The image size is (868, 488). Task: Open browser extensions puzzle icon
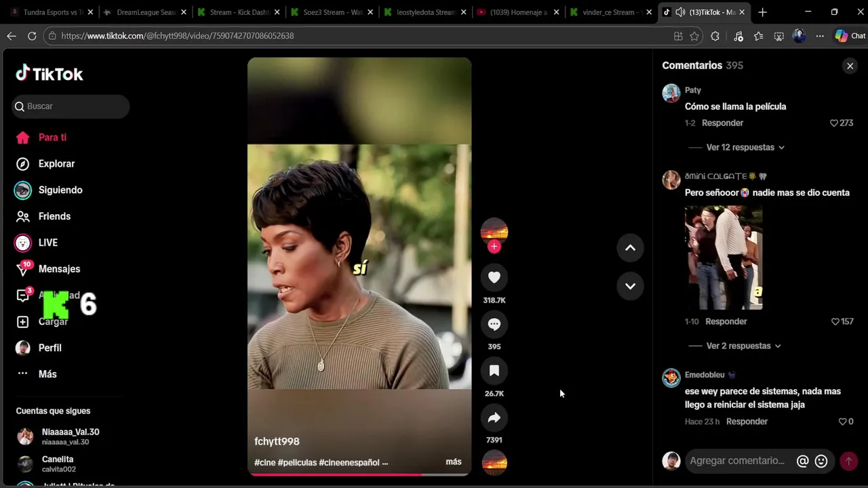(715, 36)
